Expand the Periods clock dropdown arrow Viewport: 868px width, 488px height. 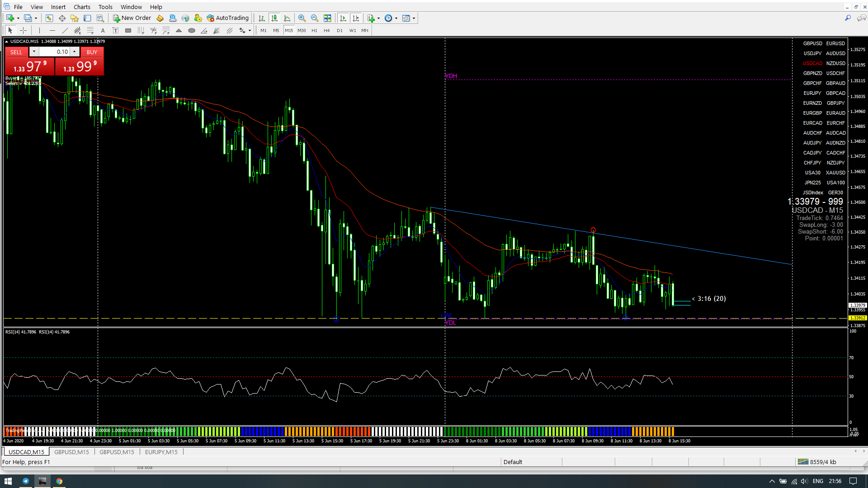click(396, 18)
